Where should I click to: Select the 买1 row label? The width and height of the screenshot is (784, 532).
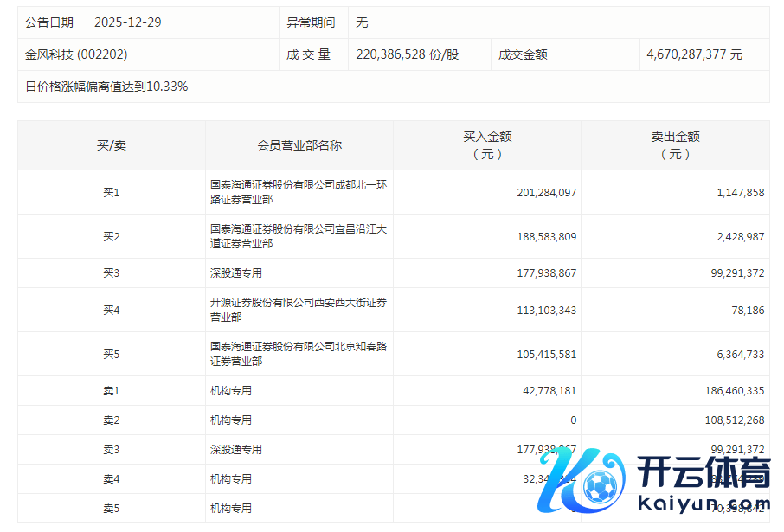111,192
